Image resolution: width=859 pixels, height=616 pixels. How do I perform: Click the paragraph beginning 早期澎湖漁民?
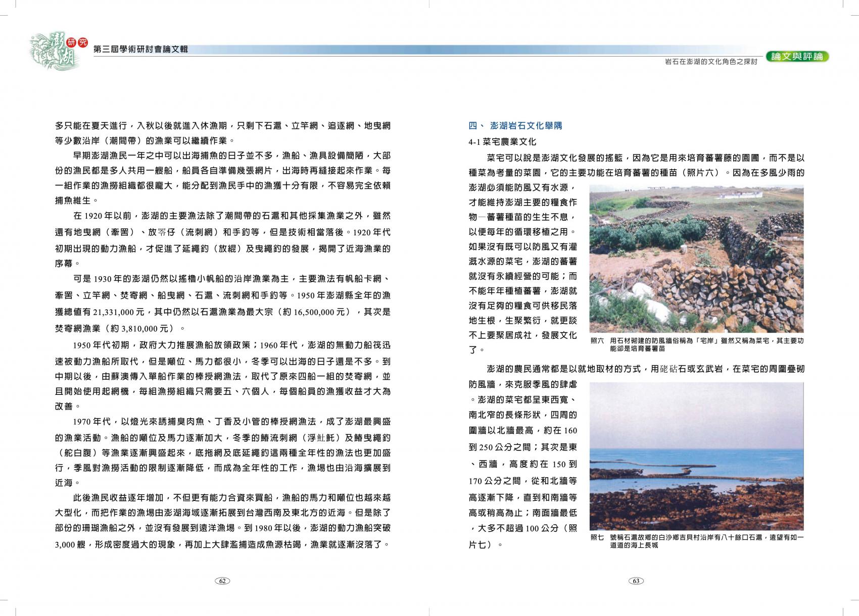pyautogui.click(x=222, y=178)
